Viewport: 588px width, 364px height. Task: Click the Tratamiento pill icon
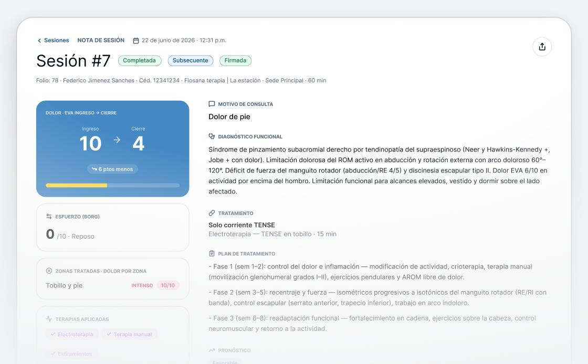(x=212, y=213)
